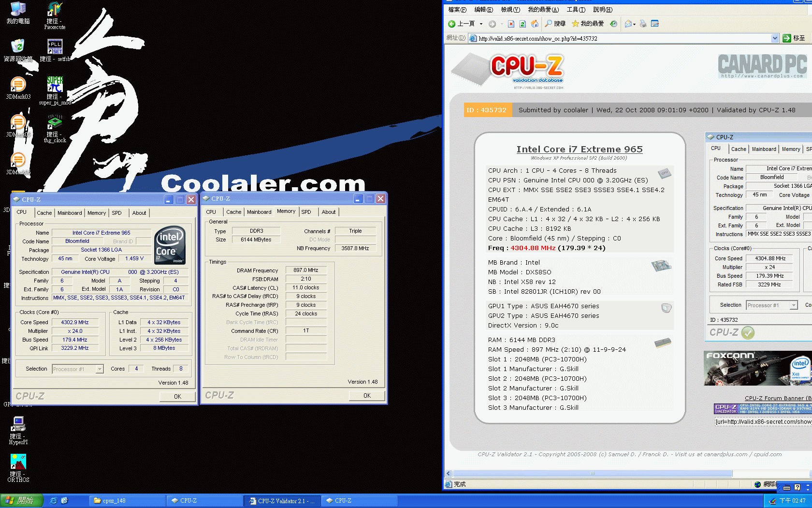Open the 搜尋 search pane in browser
Viewport: 812px width, 508px height.
point(555,24)
